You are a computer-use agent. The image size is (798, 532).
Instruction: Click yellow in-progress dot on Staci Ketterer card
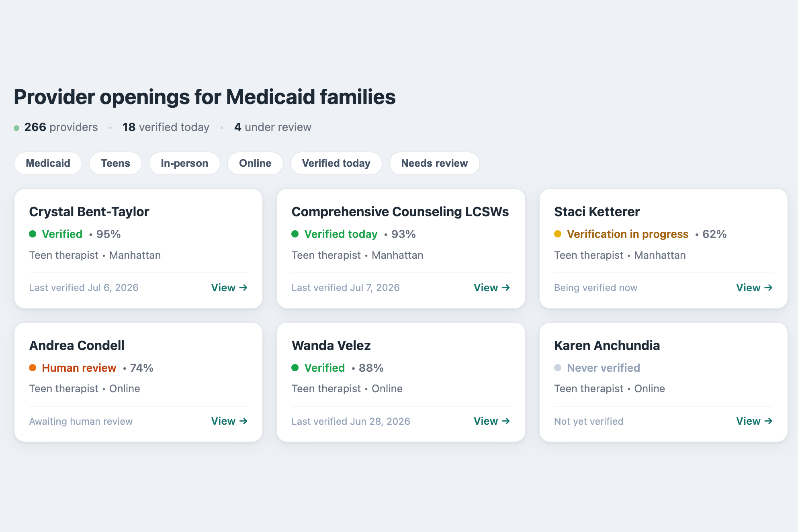point(558,234)
